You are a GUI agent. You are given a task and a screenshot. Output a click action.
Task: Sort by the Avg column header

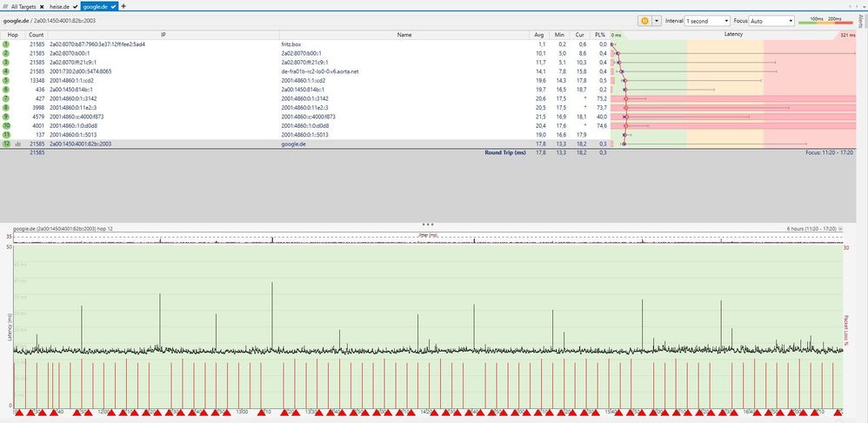pos(538,35)
